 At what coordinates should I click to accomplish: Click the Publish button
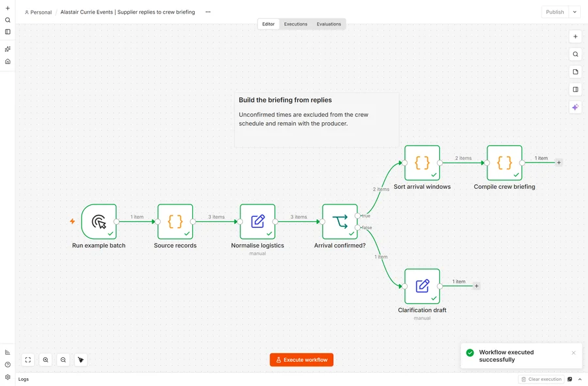pos(555,12)
